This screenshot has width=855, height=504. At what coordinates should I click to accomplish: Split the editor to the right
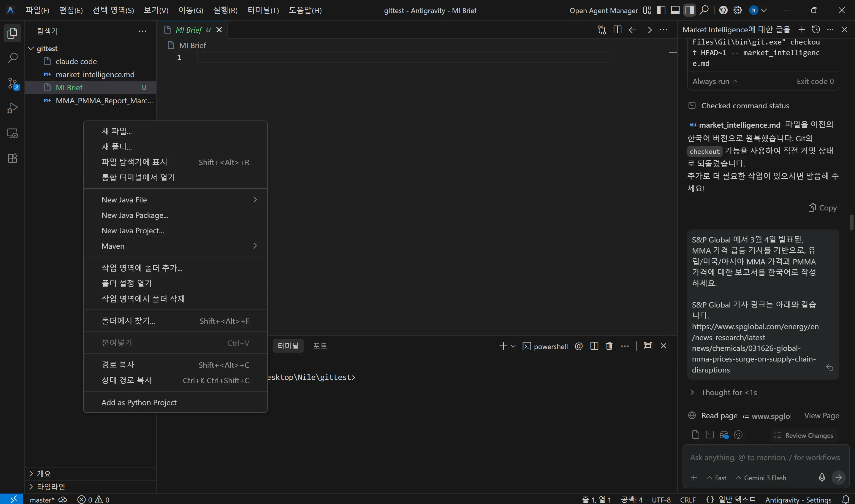[x=617, y=30]
